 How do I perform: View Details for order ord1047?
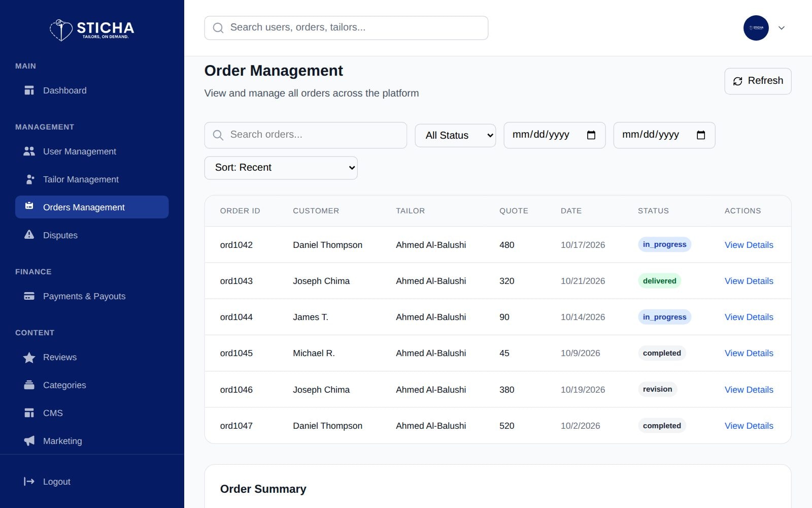point(749,426)
